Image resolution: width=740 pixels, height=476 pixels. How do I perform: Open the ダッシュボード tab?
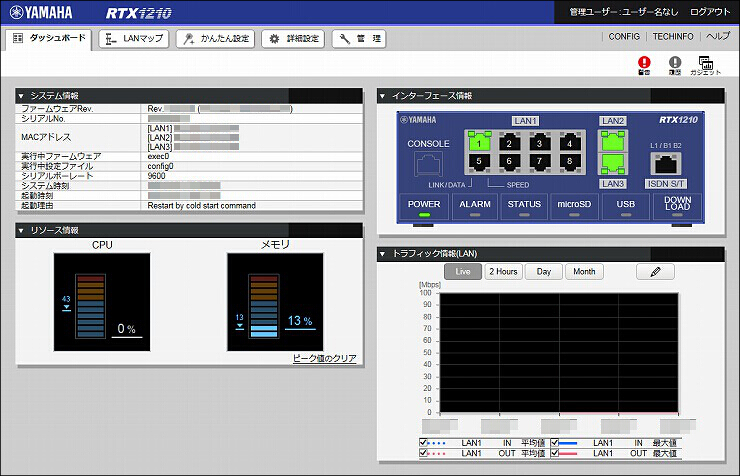(x=49, y=38)
